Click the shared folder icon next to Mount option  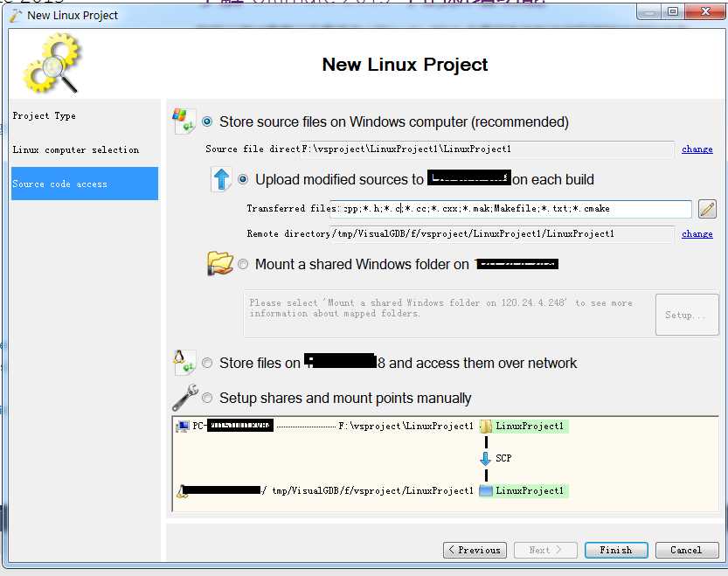click(x=220, y=263)
